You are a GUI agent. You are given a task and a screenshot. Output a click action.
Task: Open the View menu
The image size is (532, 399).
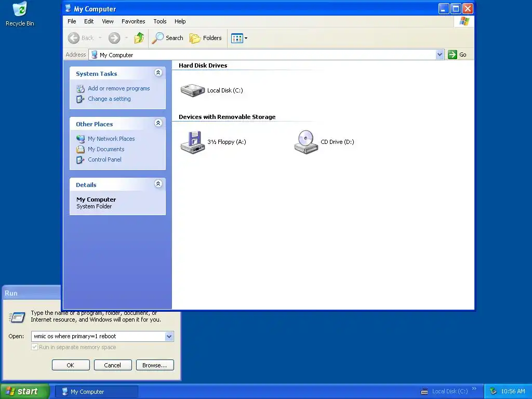pos(108,21)
